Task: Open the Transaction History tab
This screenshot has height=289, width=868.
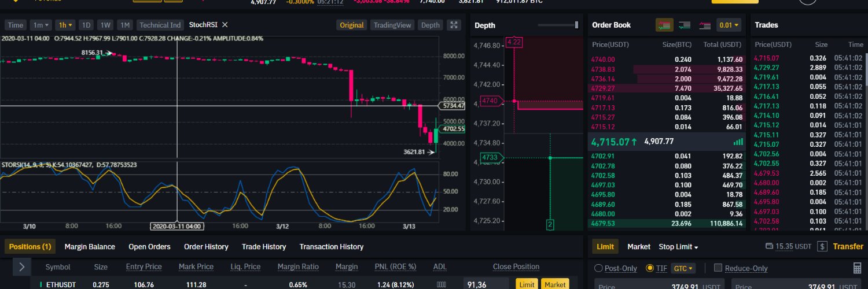Action: pyautogui.click(x=332, y=247)
